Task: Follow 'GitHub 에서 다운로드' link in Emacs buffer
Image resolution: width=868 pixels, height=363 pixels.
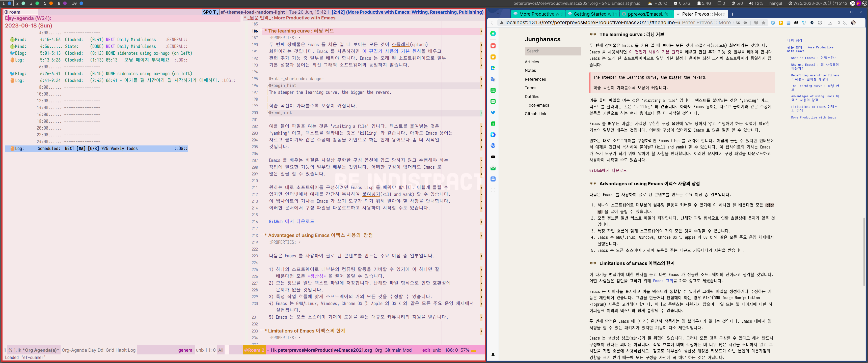Action: [291, 221]
